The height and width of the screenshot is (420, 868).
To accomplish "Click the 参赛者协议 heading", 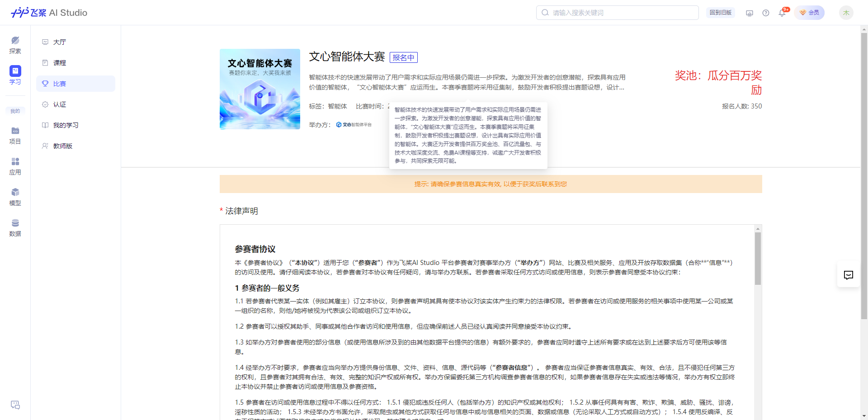I will pos(255,249).
